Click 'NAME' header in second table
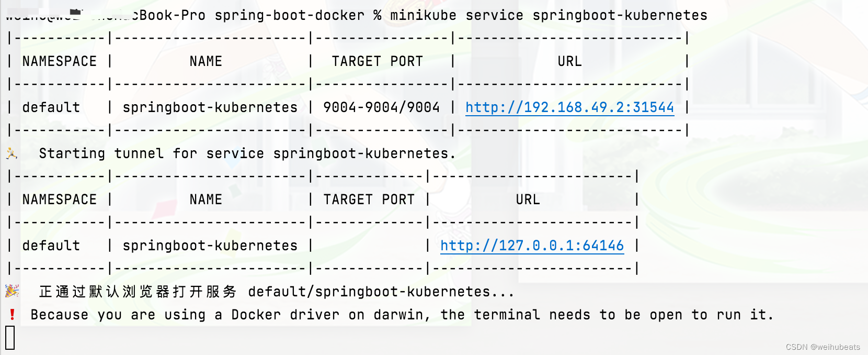The height and width of the screenshot is (355, 868). [x=205, y=199]
